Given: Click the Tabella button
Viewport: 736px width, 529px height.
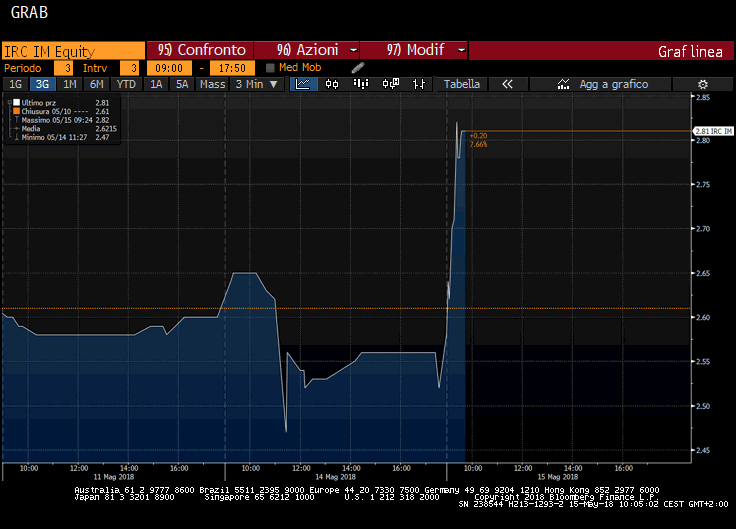Looking at the screenshot, I should pyautogui.click(x=462, y=84).
